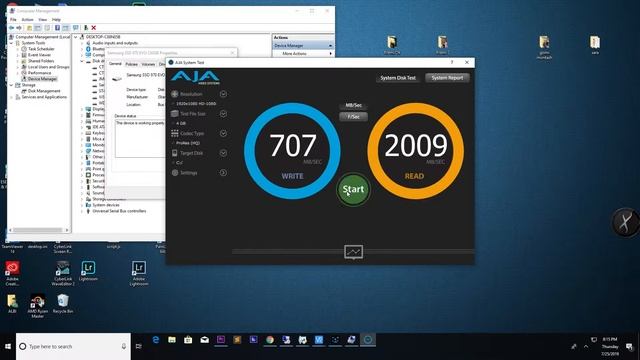The image size is (640, 360).
Task: Open Adobe Creative Cloud desktop icon
Action: (12, 273)
